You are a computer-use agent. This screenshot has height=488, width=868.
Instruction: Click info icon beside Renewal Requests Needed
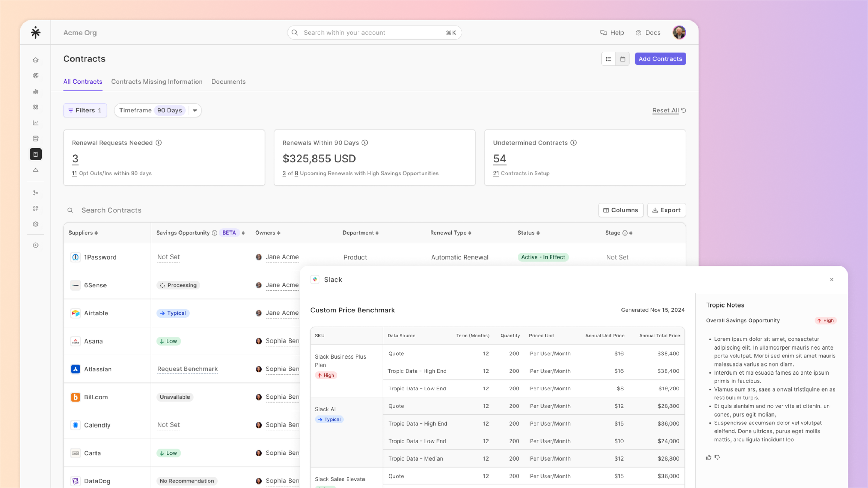click(159, 143)
